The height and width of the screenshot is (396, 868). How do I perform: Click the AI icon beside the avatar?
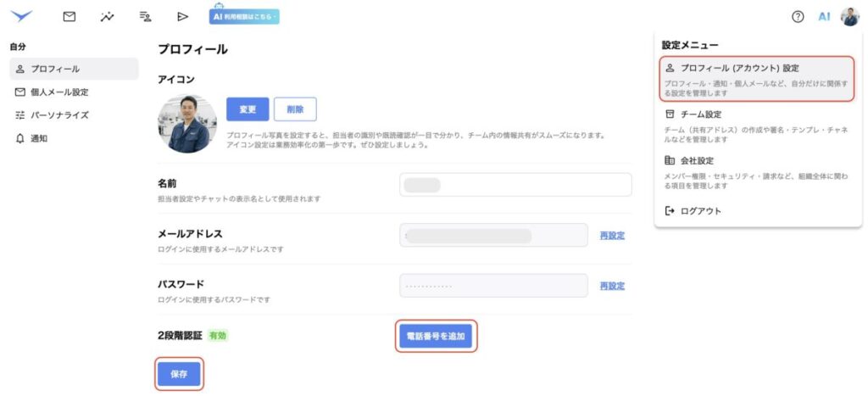click(x=824, y=16)
